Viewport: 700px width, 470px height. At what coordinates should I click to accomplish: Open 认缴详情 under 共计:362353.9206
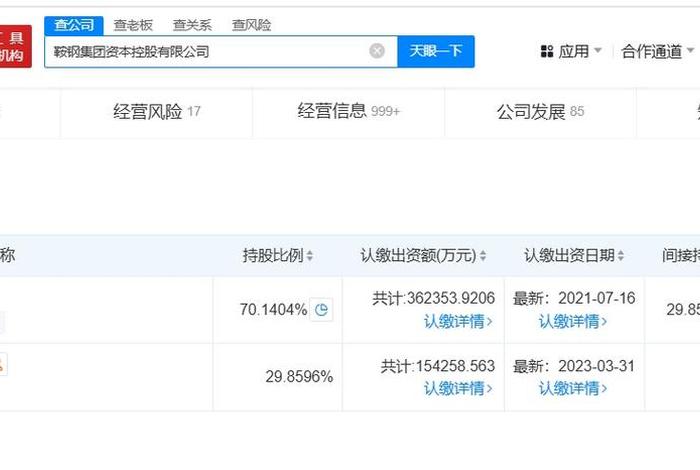click(458, 321)
